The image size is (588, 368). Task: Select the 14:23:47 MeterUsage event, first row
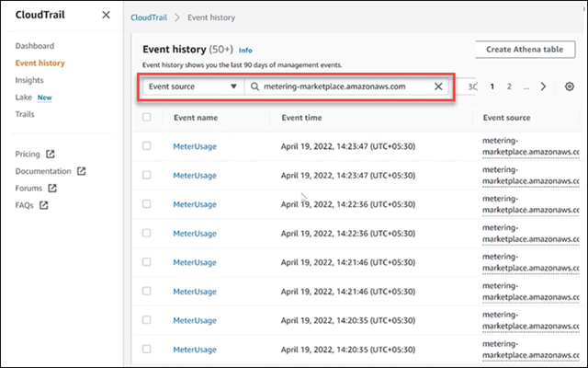click(147, 145)
